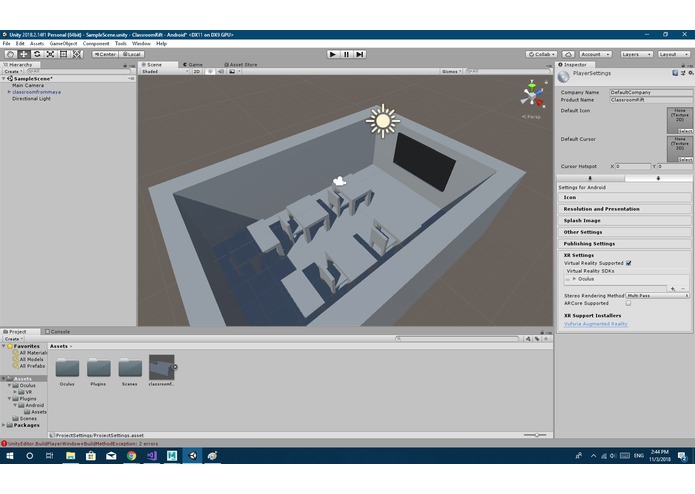This screenshot has width=695, height=494.
Task: Select the Scale tool
Action: [x=51, y=54]
